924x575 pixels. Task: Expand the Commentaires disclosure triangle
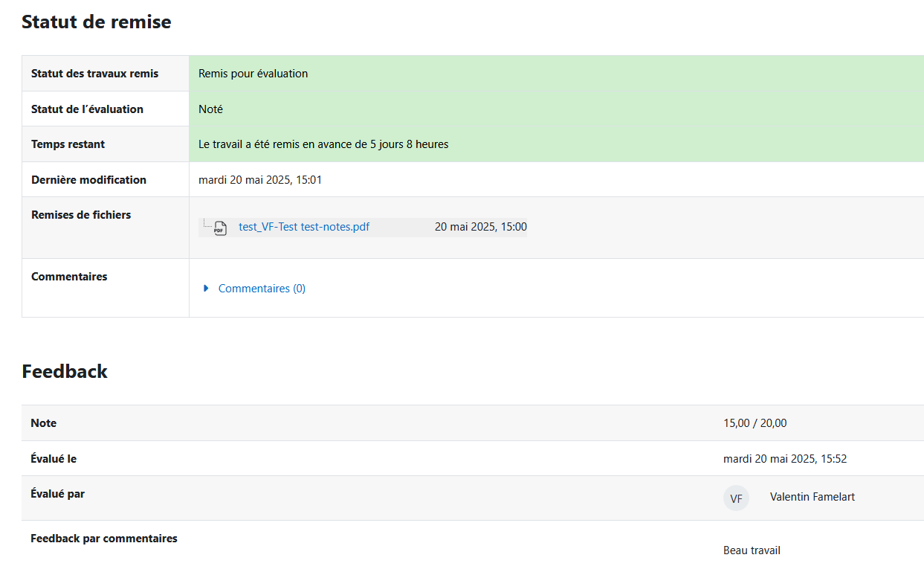[x=206, y=289]
